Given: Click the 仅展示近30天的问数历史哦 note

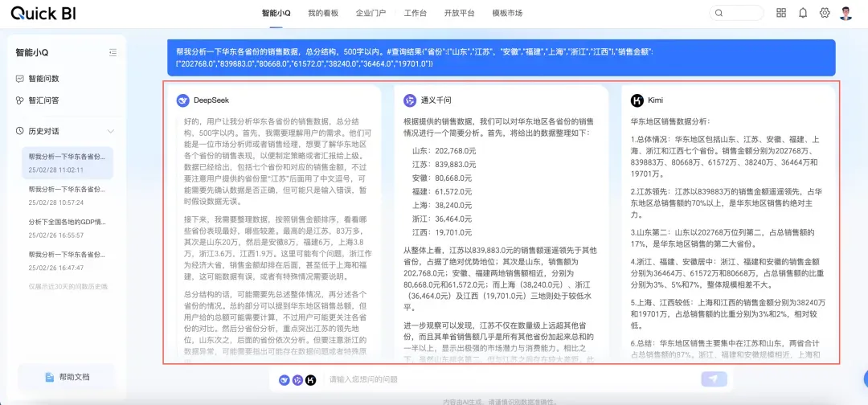Looking at the screenshot, I should point(68,287).
